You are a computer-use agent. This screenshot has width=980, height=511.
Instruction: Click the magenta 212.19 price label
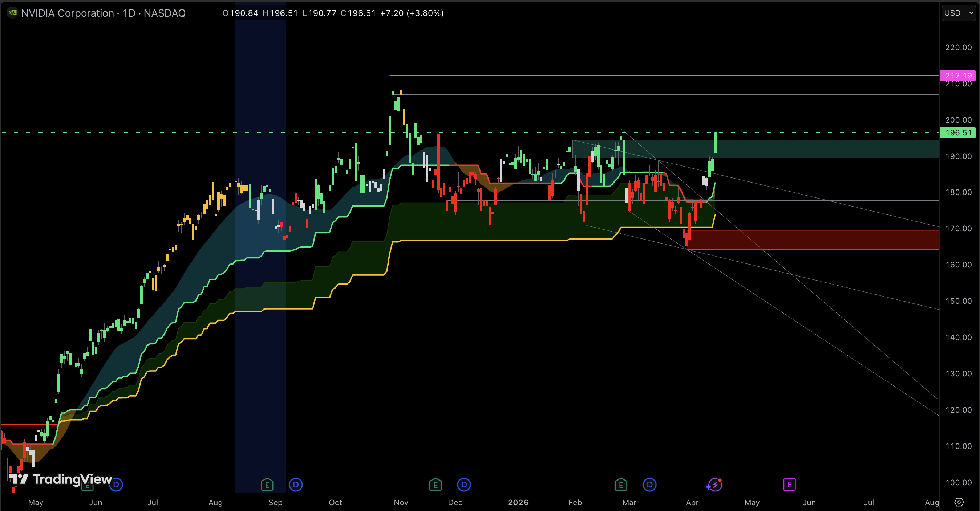(x=958, y=75)
